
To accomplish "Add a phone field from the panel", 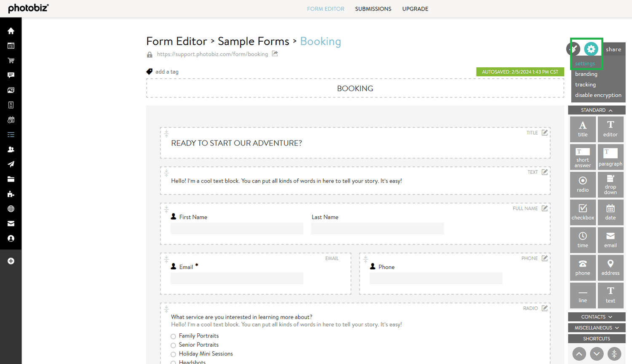I will [x=583, y=268].
